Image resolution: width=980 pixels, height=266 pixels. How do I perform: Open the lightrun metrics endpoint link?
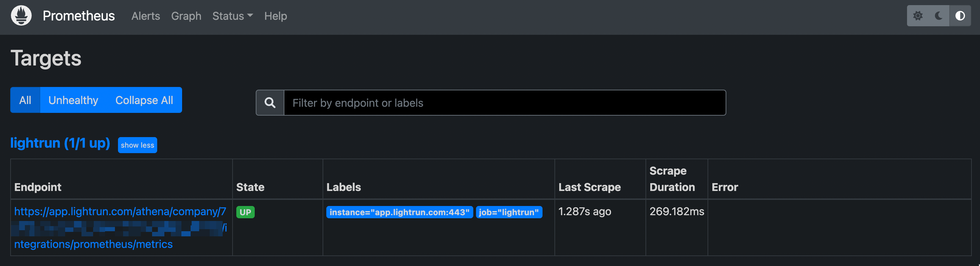[120, 211]
